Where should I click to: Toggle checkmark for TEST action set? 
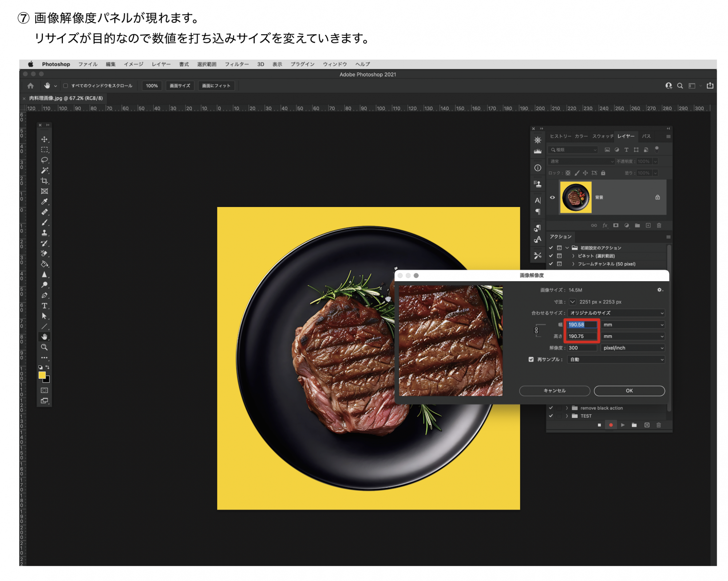[x=551, y=416]
